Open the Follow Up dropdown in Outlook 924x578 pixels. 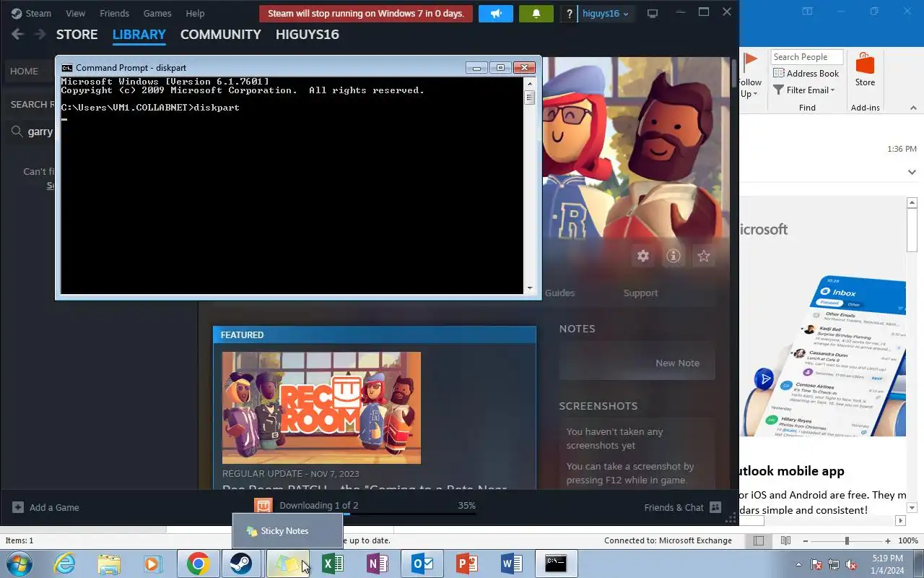click(750, 75)
